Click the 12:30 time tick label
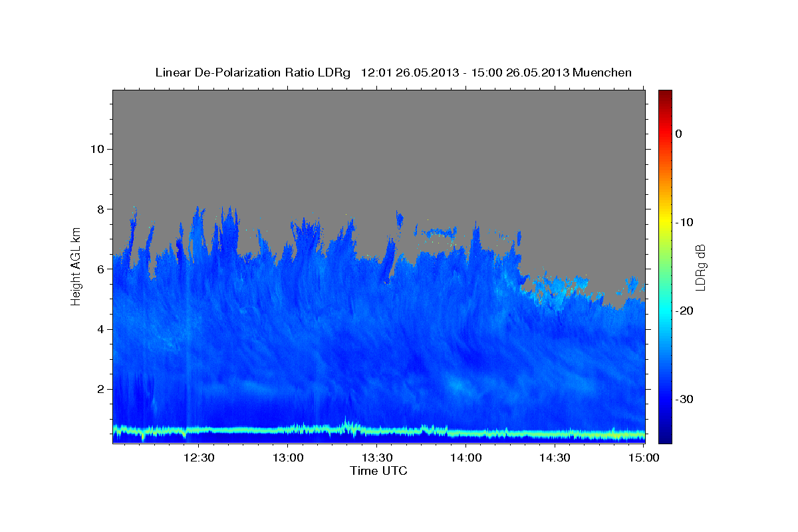The image size is (798, 532). tap(198, 458)
